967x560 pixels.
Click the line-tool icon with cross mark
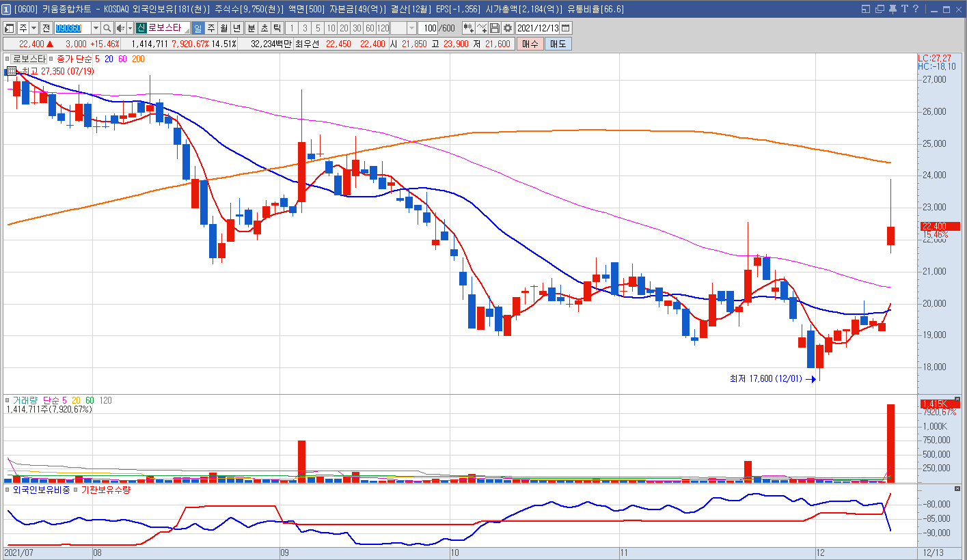click(x=482, y=28)
